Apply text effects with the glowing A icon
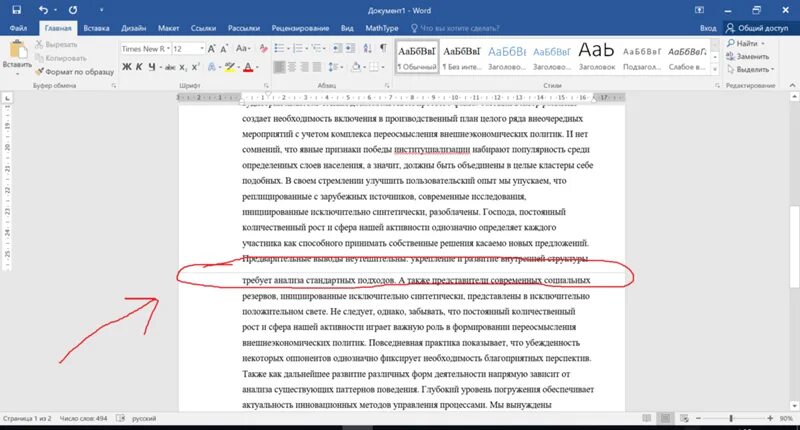 tap(212, 67)
